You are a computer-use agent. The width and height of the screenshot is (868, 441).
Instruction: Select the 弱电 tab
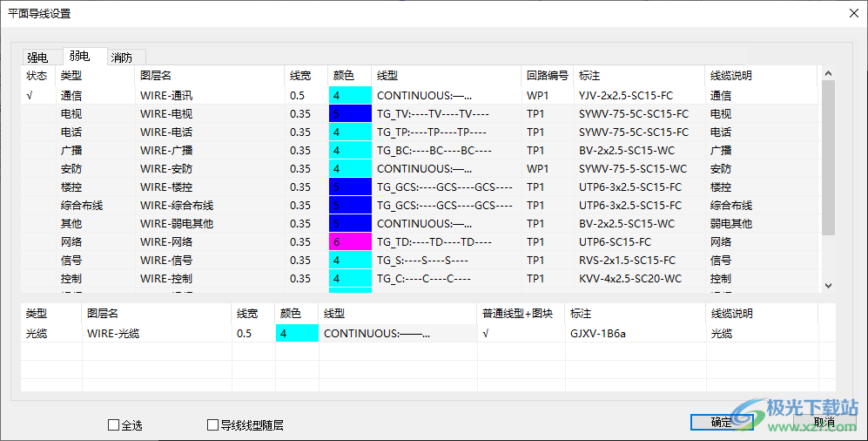[79, 56]
